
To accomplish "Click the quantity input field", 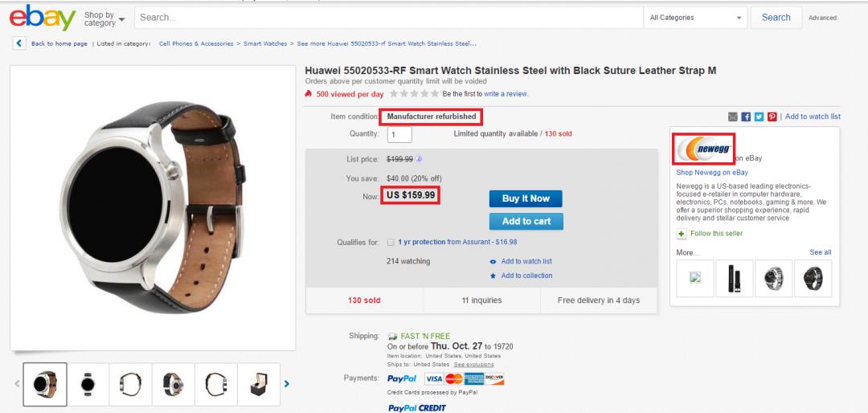I will (x=399, y=134).
